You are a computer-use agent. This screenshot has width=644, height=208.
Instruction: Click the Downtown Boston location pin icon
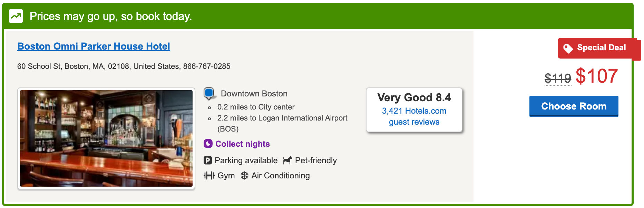click(209, 93)
